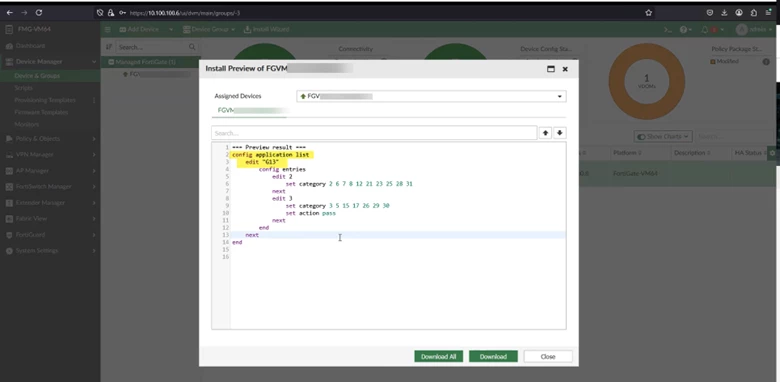Image resolution: width=780 pixels, height=382 pixels.
Task: Open Scripts in the sidebar
Action: point(23,88)
